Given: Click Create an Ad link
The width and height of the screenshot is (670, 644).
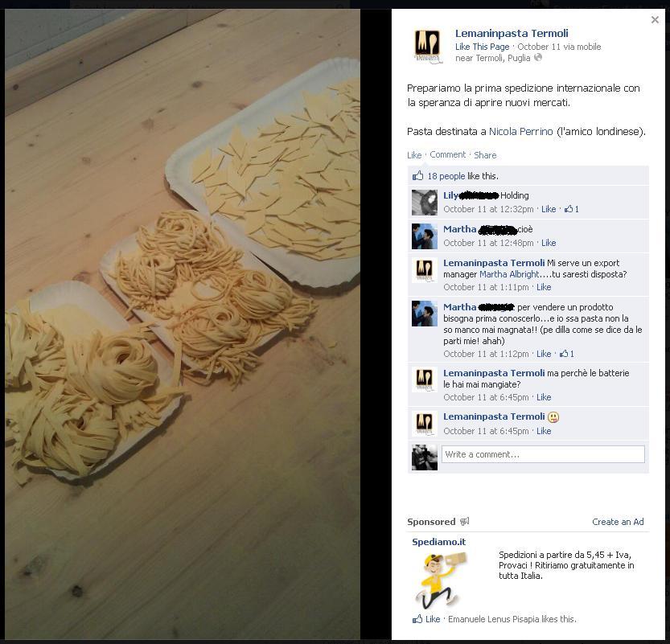Looking at the screenshot, I should pyautogui.click(x=618, y=522).
